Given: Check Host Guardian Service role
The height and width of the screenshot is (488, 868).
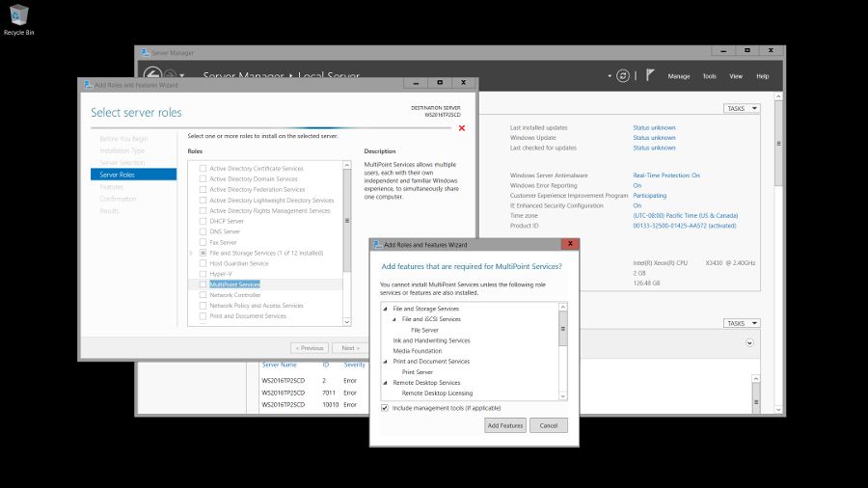Looking at the screenshot, I should [203, 263].
